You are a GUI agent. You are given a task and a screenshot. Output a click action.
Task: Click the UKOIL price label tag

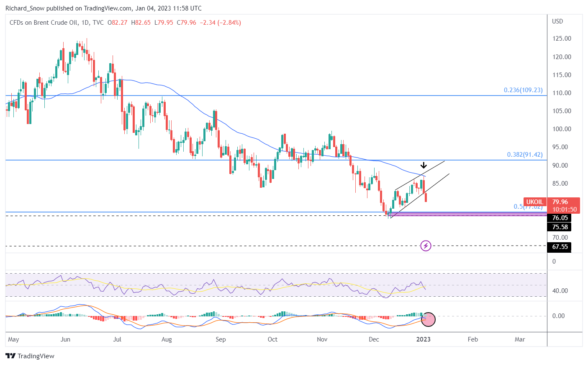(x=535, y=202)
